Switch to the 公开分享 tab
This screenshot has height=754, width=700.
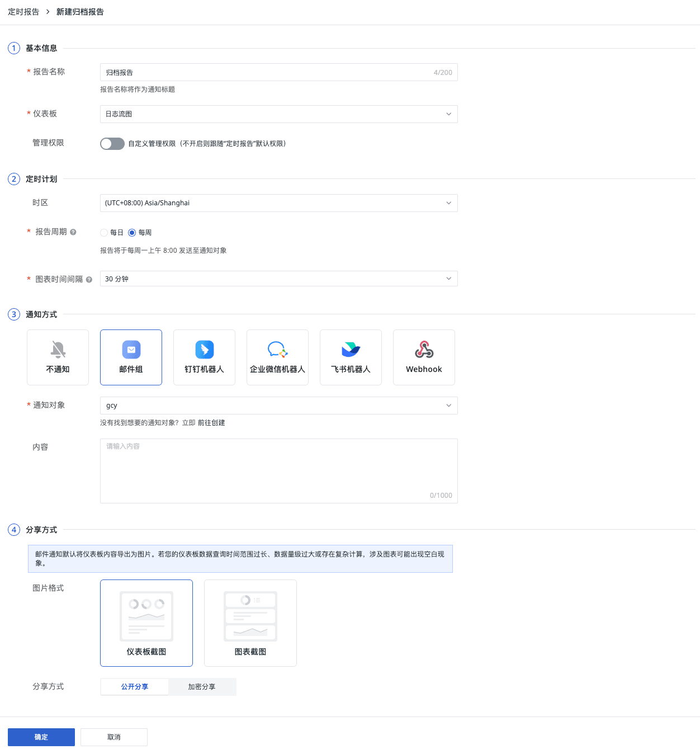pos(135,687)
